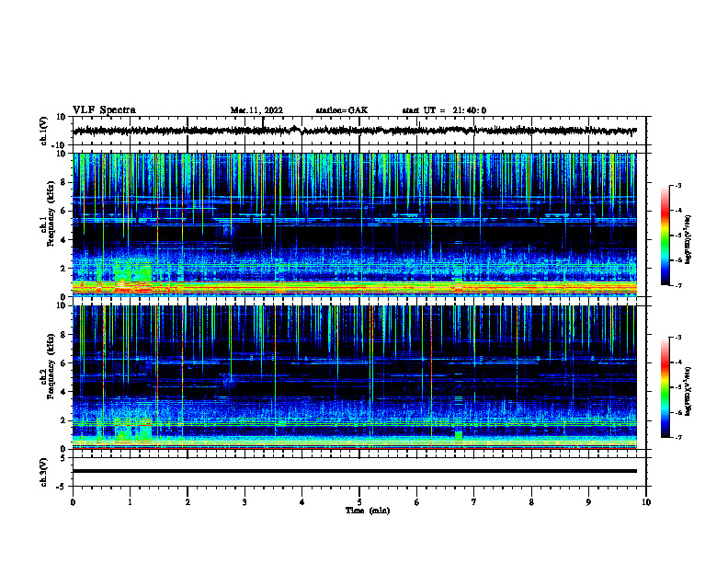Viewport: 728px width, 563px height.
Task: Click the time axis tick label "6"
Action: [x=416, y=502]
